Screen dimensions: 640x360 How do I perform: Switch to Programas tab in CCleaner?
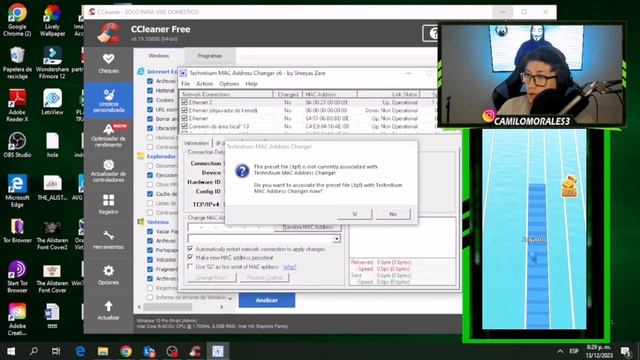coord(210,56)
